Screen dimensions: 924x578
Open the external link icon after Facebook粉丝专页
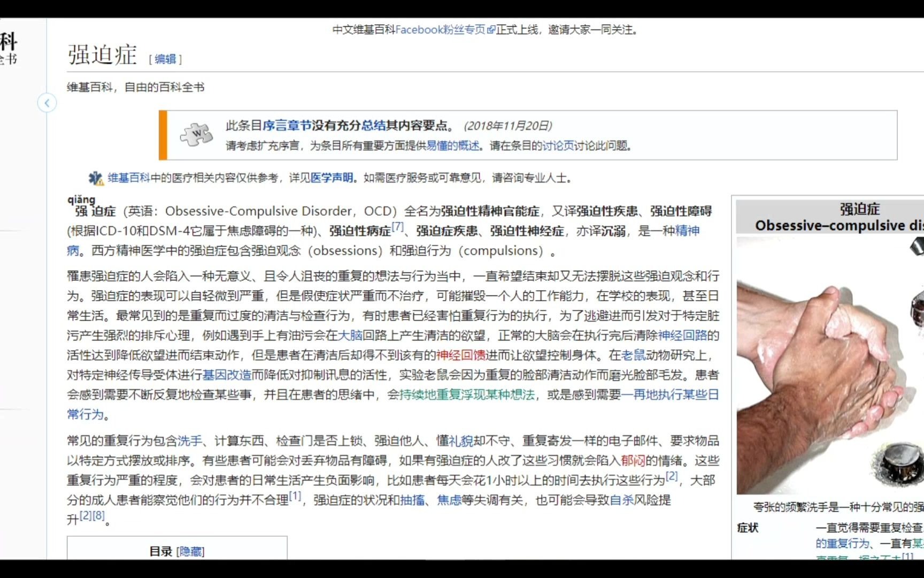[x=491, y=30]
